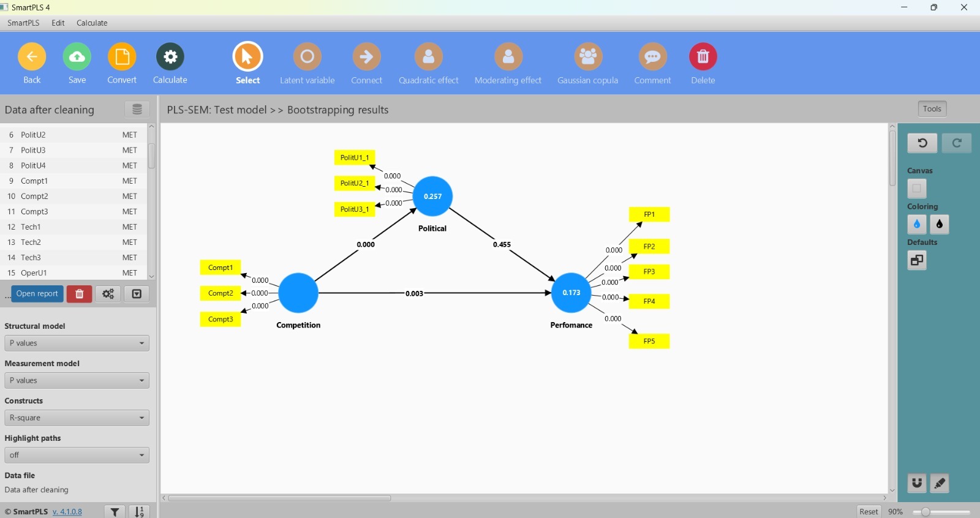This screenshot has width=980, height=518.
Task: Open the Edit menu
Action: coord(58,23)
